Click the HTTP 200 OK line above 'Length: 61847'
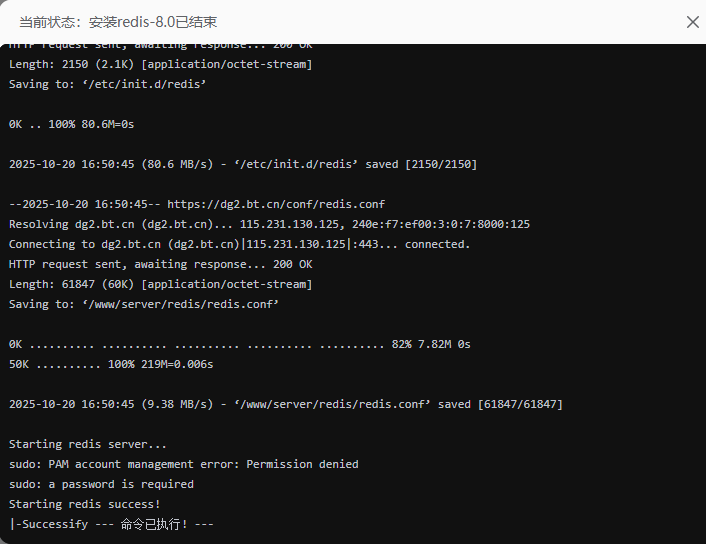The height and width of the screenshot is (544, 706). (x=160, y=264)
